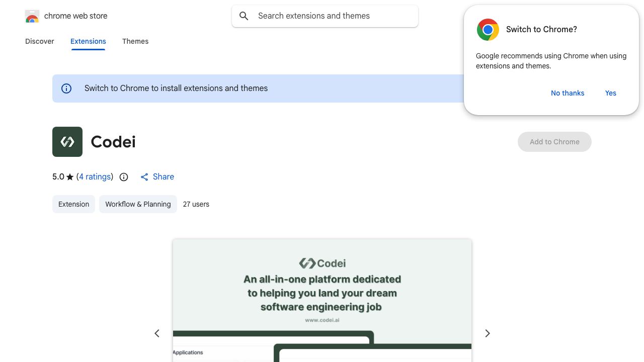
Task: Click the 5.0 rating value
Action: click(x=58, y=177)
